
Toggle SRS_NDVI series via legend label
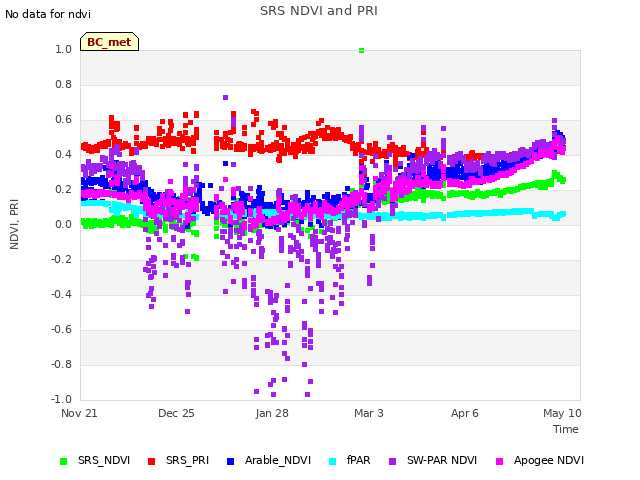click(104, 460)
